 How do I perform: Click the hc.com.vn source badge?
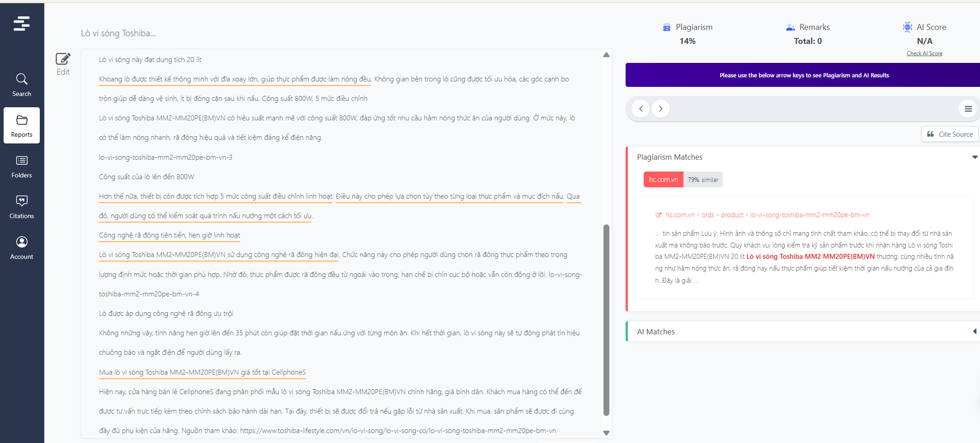click(663, 180)
